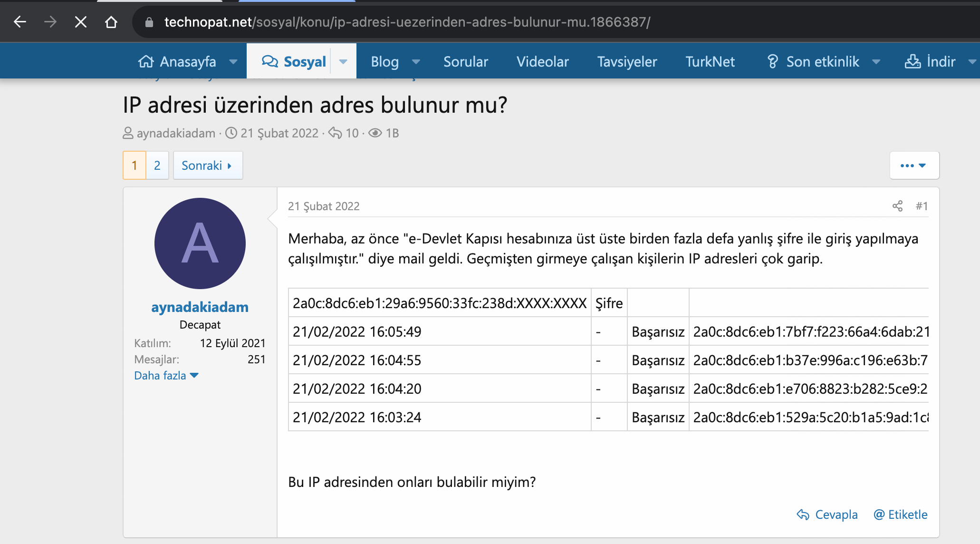Click table cell 21/02/2022 16:05:49
Viewport: 980px width, 544px height.
click(x=440, y=331)
